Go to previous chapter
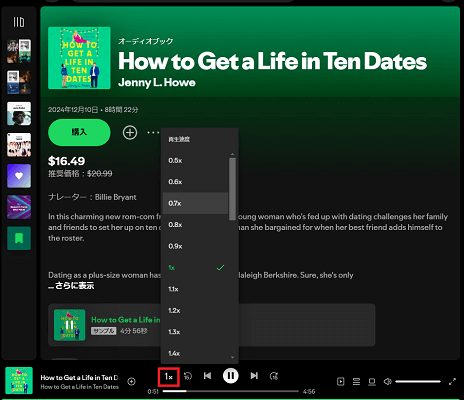This screenshot has width=464, height=400. point(207,376)
